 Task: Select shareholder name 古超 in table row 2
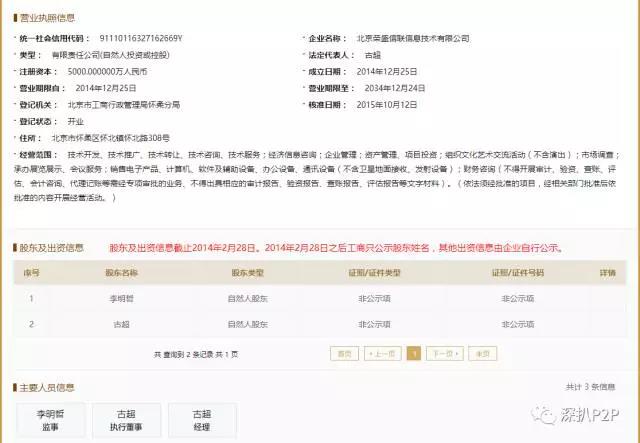pyautogui.click(x=122, y=324)
